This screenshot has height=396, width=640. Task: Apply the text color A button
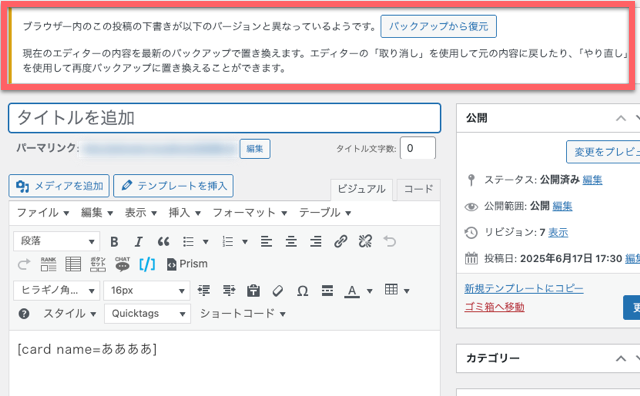coord(352,291)
